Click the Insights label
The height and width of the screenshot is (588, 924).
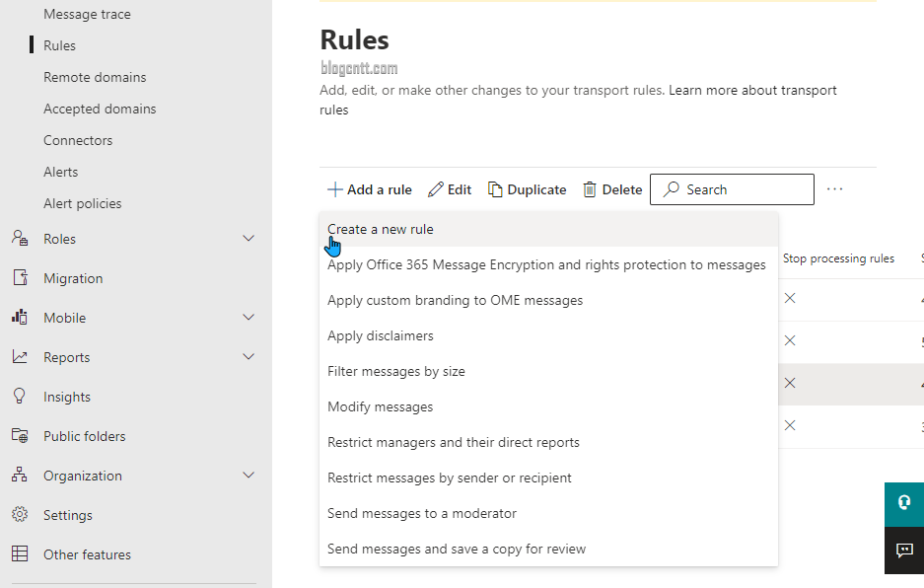(67, 397)
